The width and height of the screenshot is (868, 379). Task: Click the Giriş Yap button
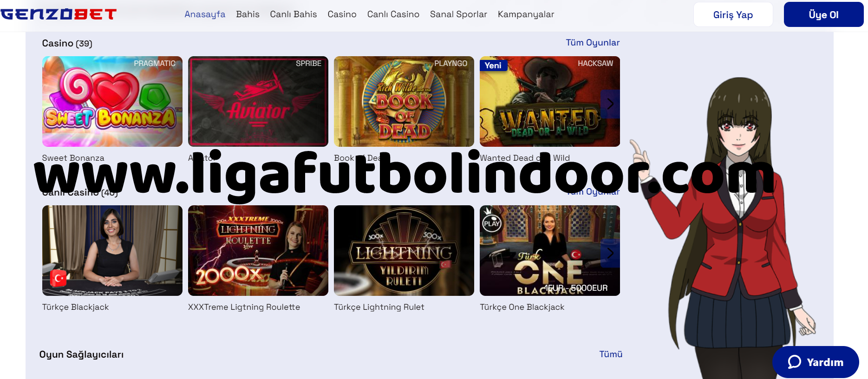coord(733,14)
